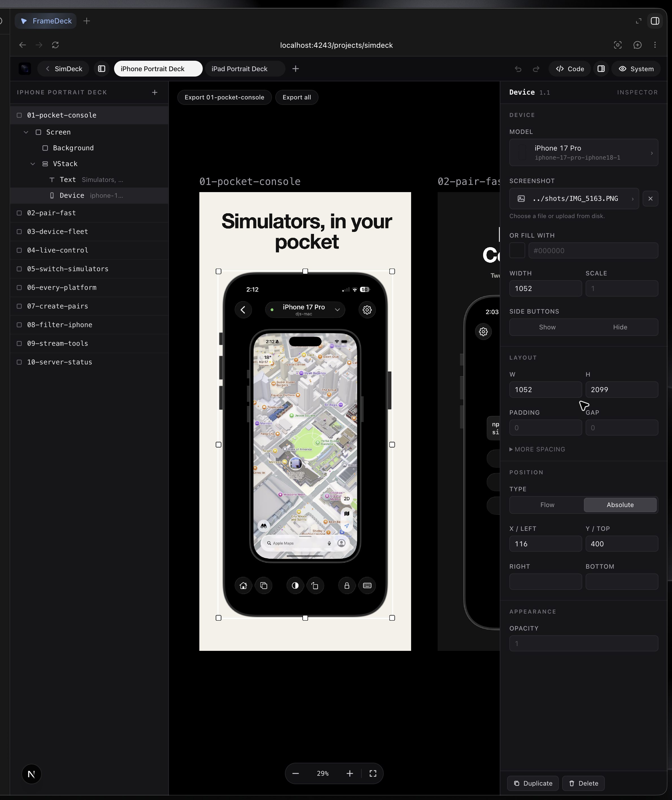The height and width of the screenshot is (800, 672).
Task: Select 10-server-status frame in list
Action: coord(89,362)
